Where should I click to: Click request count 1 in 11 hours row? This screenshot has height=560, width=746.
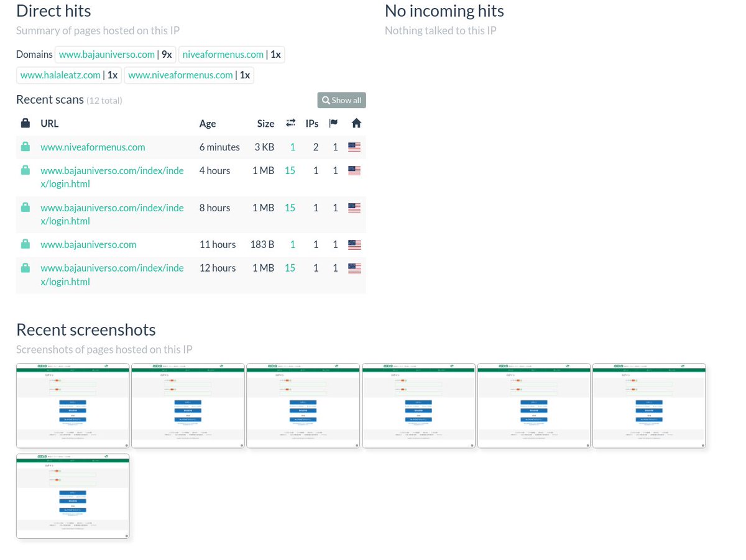tap(293, 244)
